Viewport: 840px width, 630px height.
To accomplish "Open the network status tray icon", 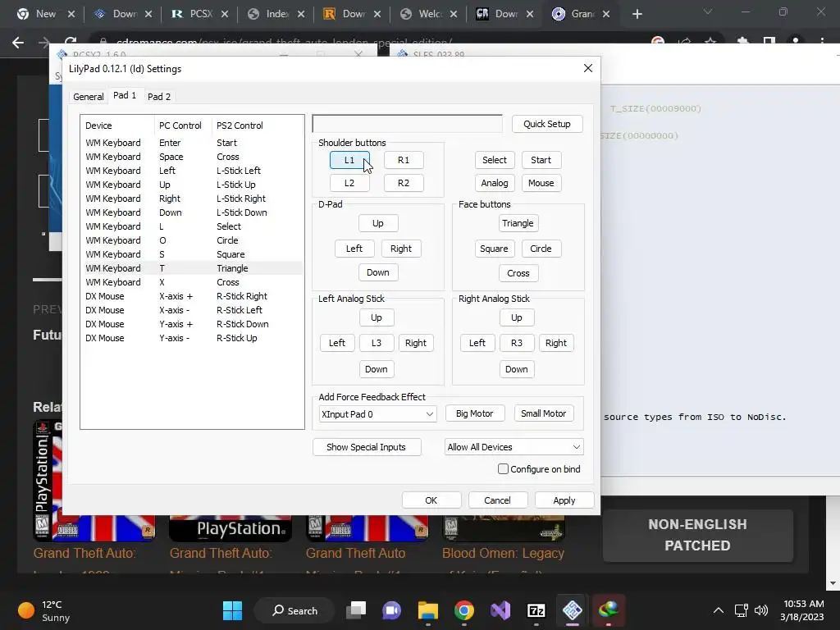I will [x=742, y=610].
